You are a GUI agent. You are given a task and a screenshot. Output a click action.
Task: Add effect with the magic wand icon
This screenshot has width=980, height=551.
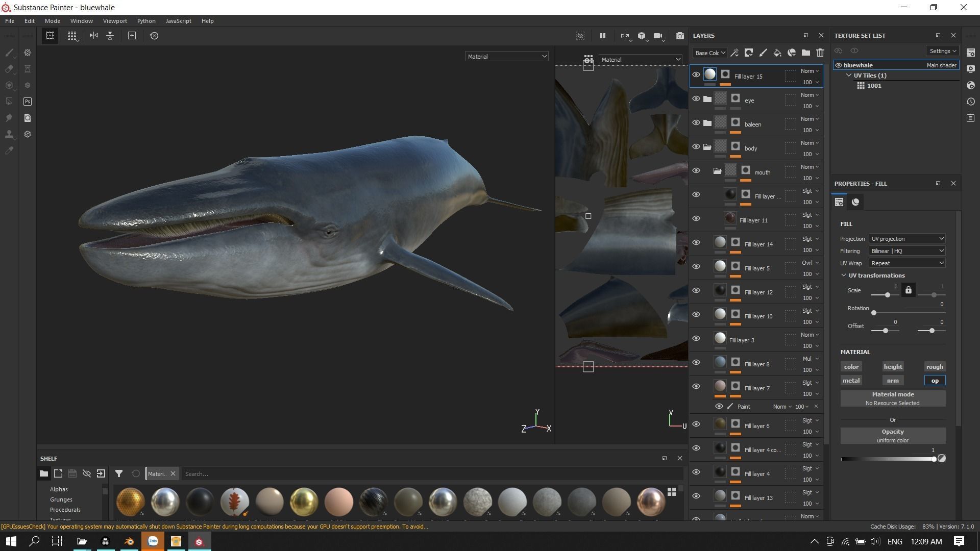735,53
